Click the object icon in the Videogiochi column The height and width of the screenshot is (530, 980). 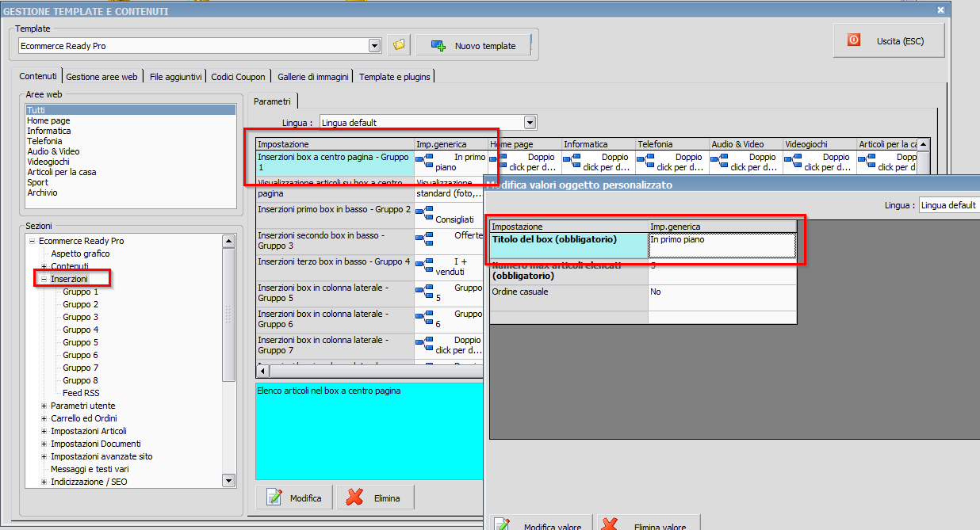(x=794, y=162)
